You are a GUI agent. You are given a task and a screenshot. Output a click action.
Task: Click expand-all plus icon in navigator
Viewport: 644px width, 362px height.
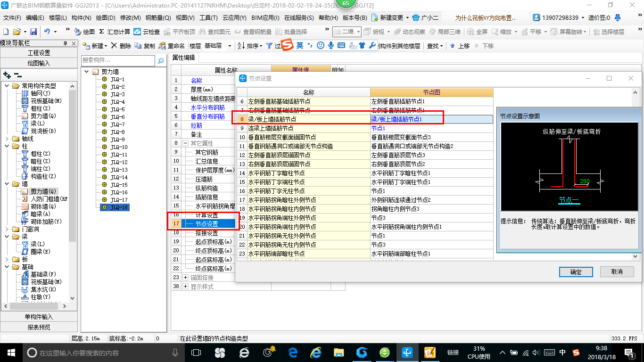coord(7,74)
